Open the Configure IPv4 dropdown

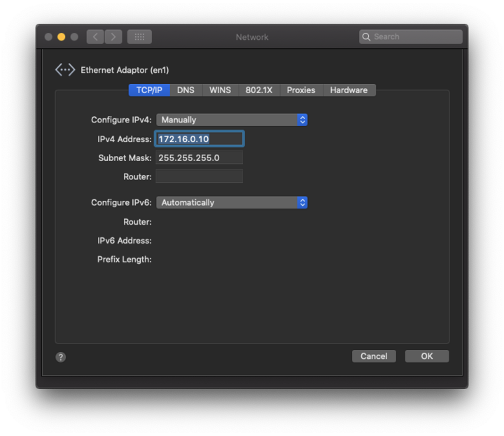point(232,120)
